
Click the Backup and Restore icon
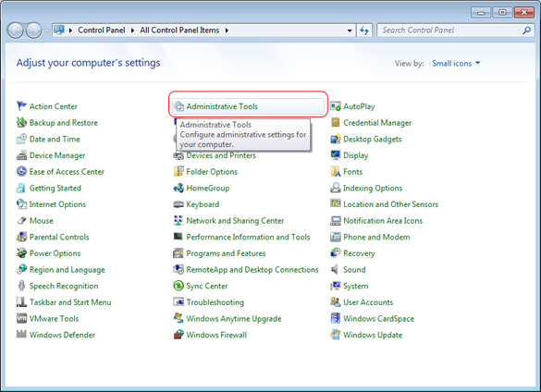click(21, 122)
